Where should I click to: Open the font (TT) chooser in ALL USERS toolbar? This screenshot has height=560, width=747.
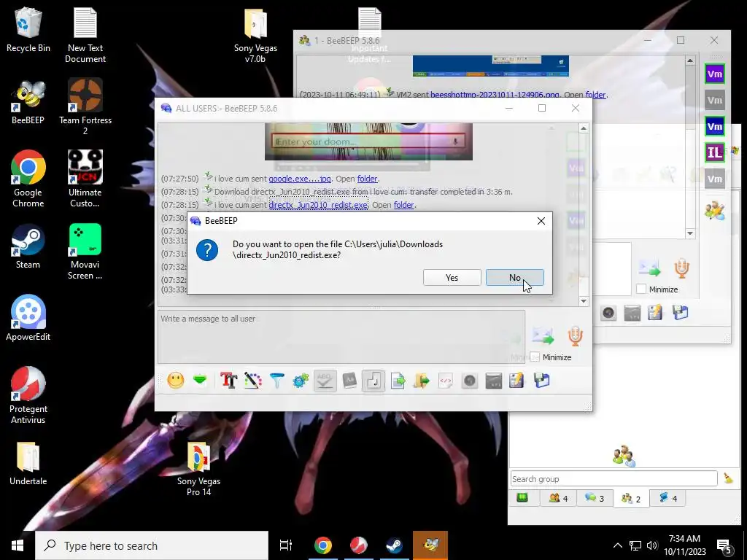coord(228,381)
